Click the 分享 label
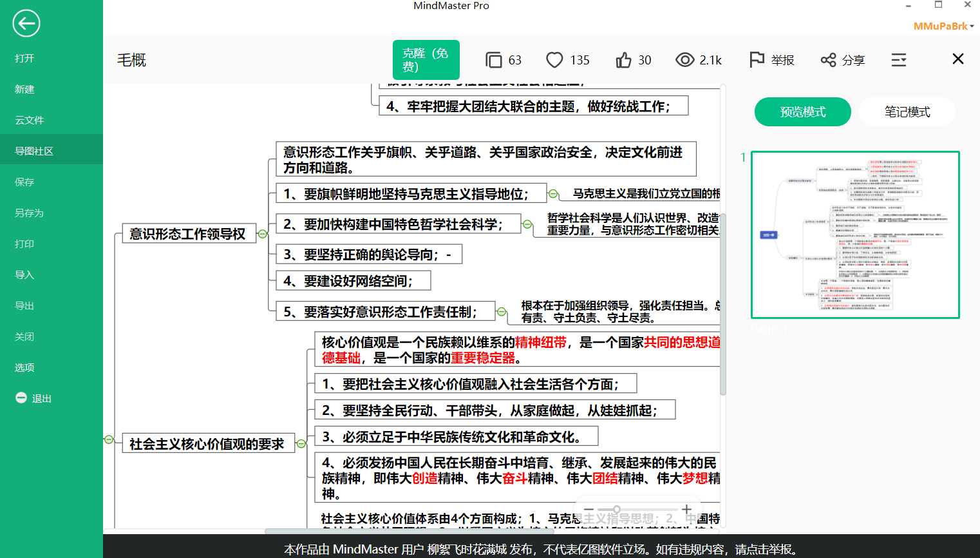The width and height of the screenshot is (980, 558). coord(854,60)
